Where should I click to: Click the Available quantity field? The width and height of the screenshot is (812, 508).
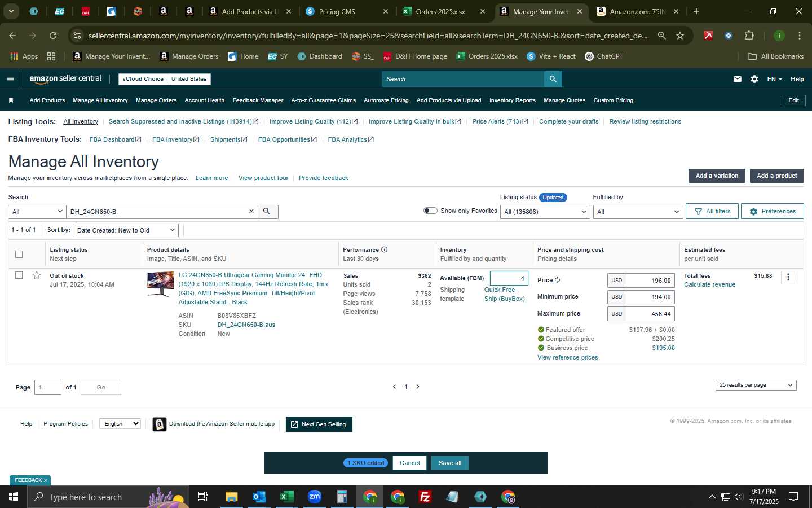click(509, 278)
